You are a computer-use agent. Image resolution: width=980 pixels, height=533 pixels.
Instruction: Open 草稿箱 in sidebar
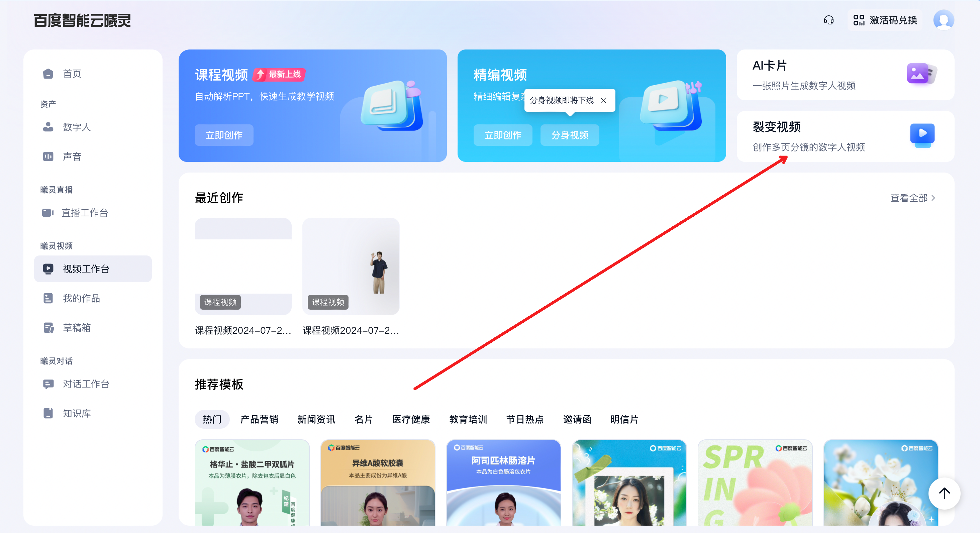[93, 328]
